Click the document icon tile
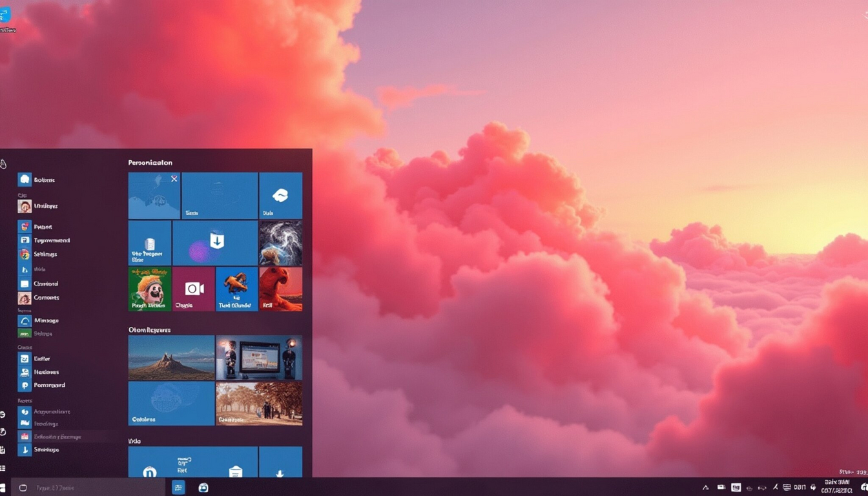Viewport: 868px width, 496px height. click(x=150, y=243)
